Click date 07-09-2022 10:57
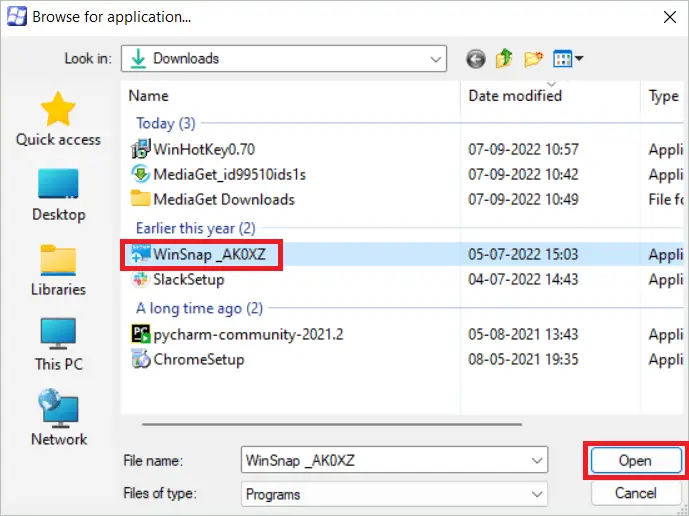This screenshot has height=516, width=689. [x=523, y=149]
